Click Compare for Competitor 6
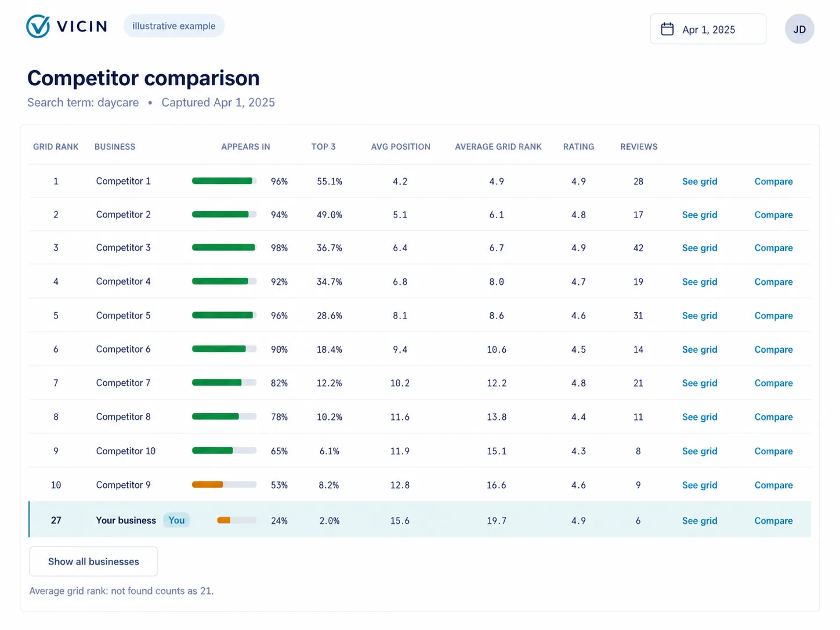This screenshot has height=630, width=840. tap(773, 349)
